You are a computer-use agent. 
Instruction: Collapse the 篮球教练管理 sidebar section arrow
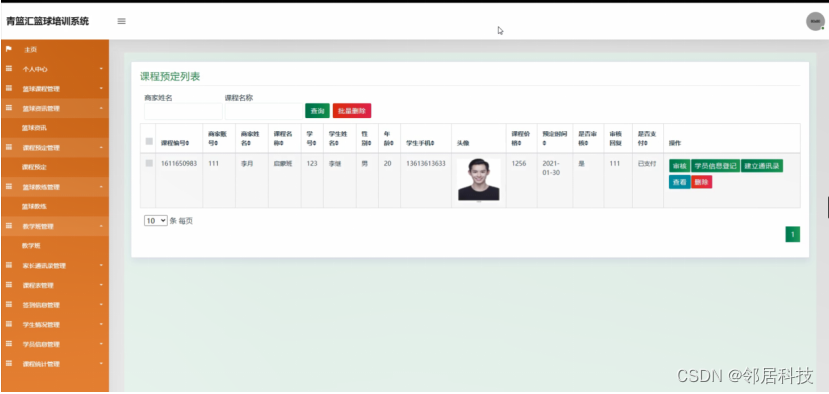[101, 187]
